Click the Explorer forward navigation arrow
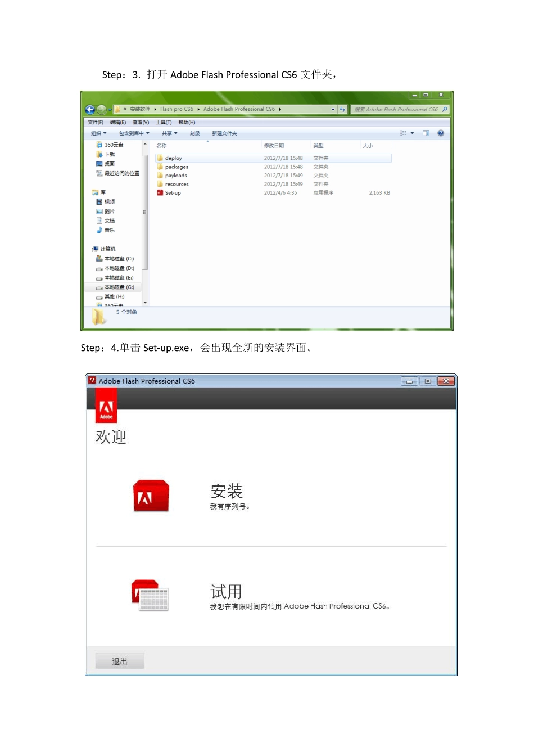The height and width of the screenshot is (756, 534). coord(102,110)
